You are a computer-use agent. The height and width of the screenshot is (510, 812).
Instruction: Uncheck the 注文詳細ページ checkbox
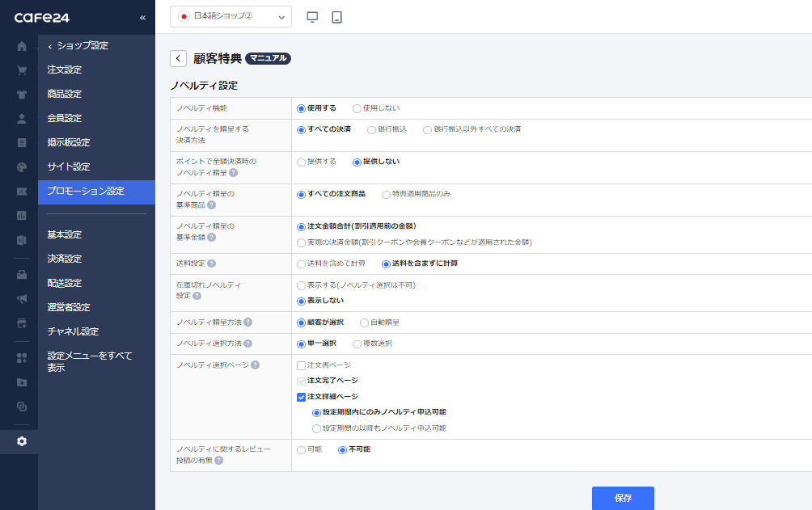[x=301, y=397]
